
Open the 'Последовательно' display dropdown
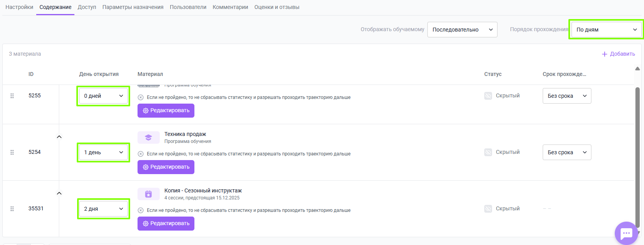click(x=462, y=30)
